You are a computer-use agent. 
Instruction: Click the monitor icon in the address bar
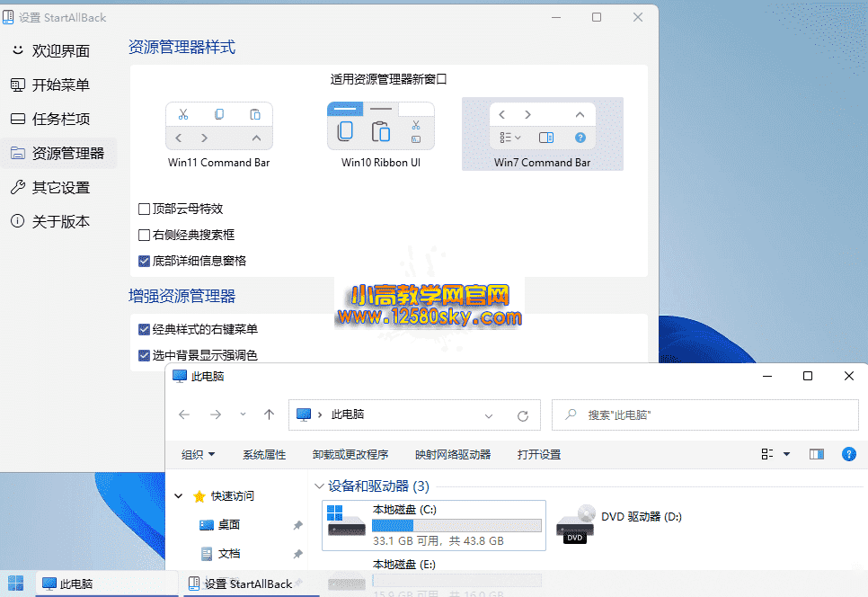click(304, 414)
